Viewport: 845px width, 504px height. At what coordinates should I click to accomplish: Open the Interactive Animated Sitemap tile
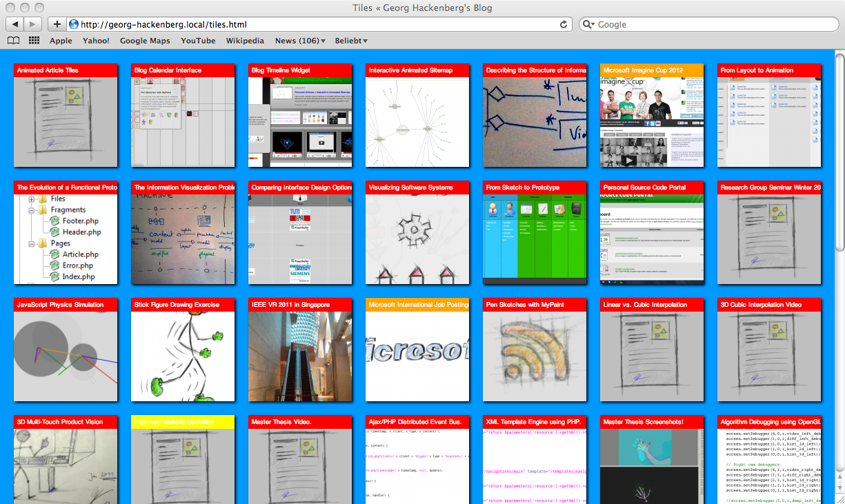417,115
